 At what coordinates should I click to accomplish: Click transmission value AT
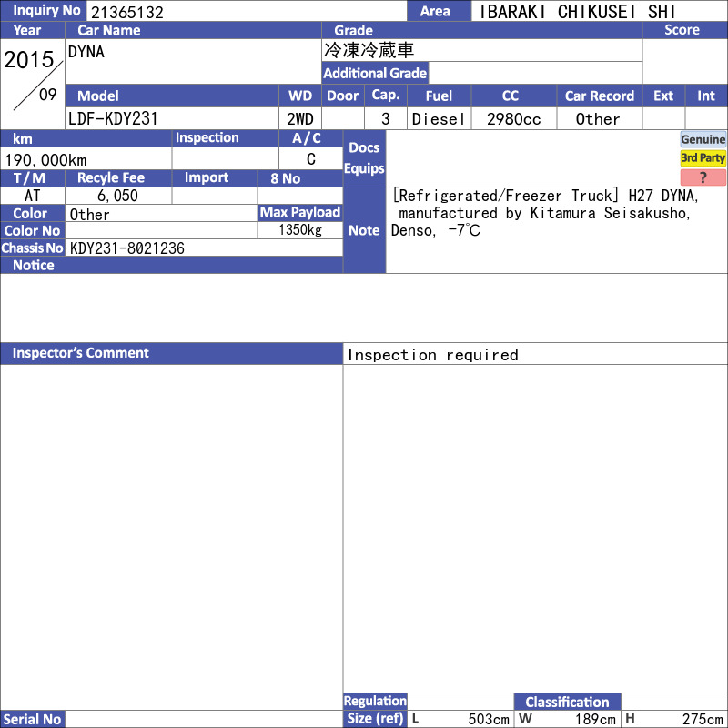pos(32,196)
